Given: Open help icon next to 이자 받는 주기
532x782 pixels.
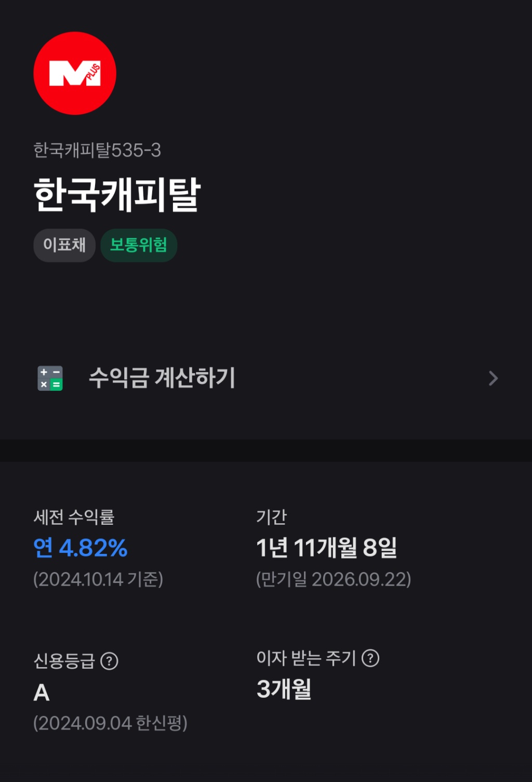Looking at the screenshot, I should coord(370,658).
